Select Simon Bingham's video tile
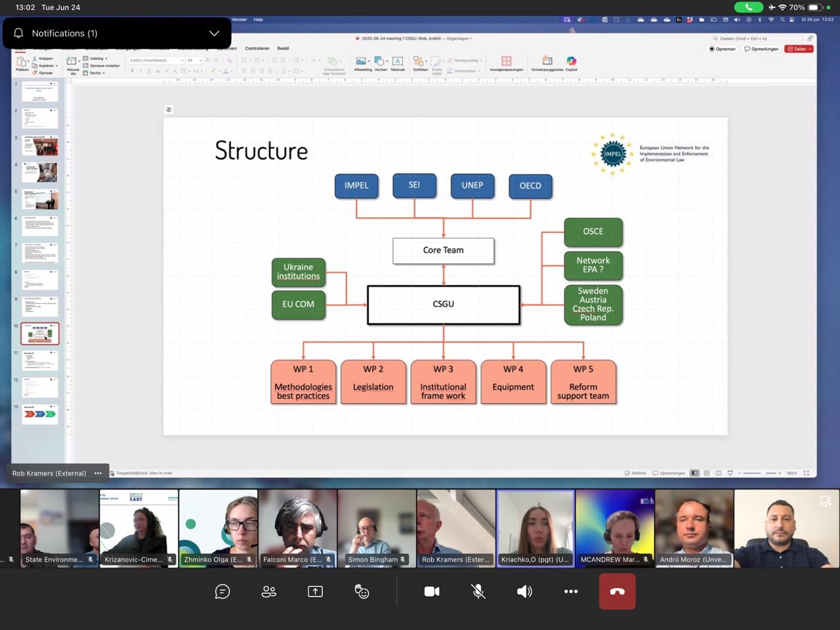This screenshot has height=630, width=840. pos(377,528)
